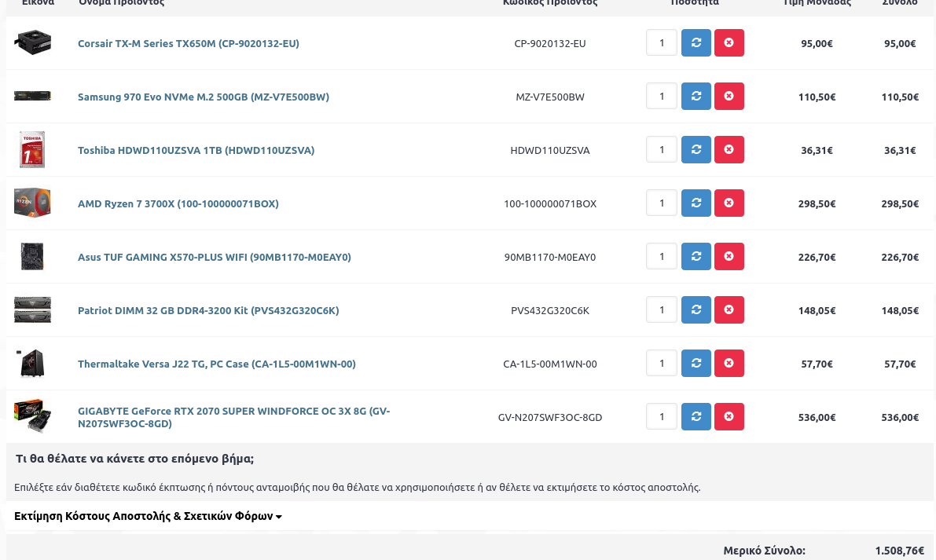Click quantity field for Toshiba 1TB drive
Image resolution: width=936 pixels, height=560 pixels.
pos(662,150)
